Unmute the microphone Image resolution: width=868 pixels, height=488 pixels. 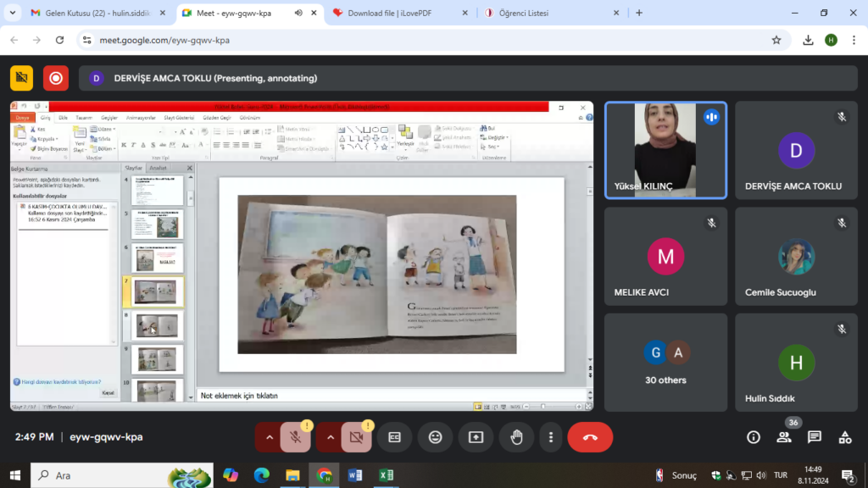coord(295,437)
